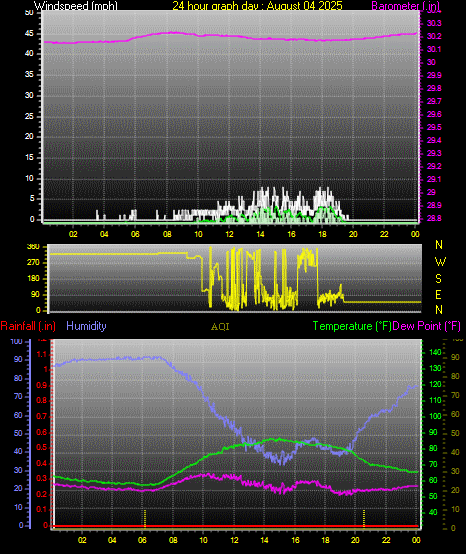Click '50' on the blue humidity axis

tap(18, 433)
